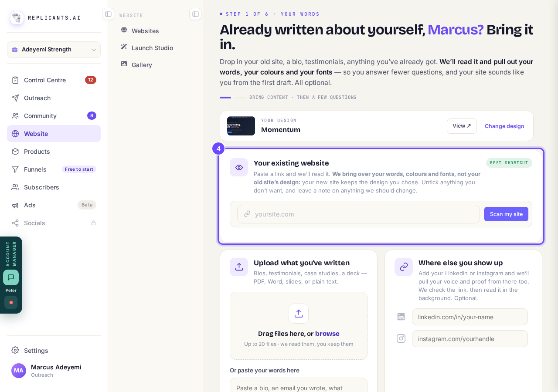Click the red dot button under Peter

pos(11,302)
